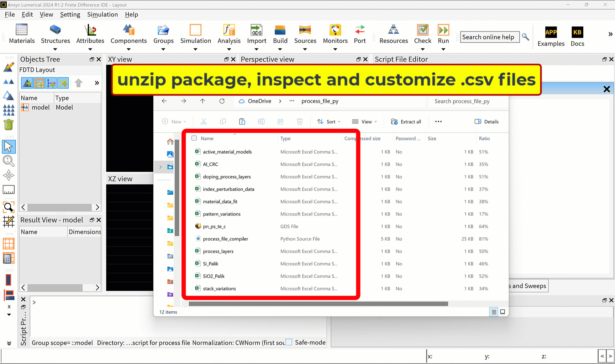Expand the Components dropdown arrow
The image size is (615, 364).
[x=128, y=49]
